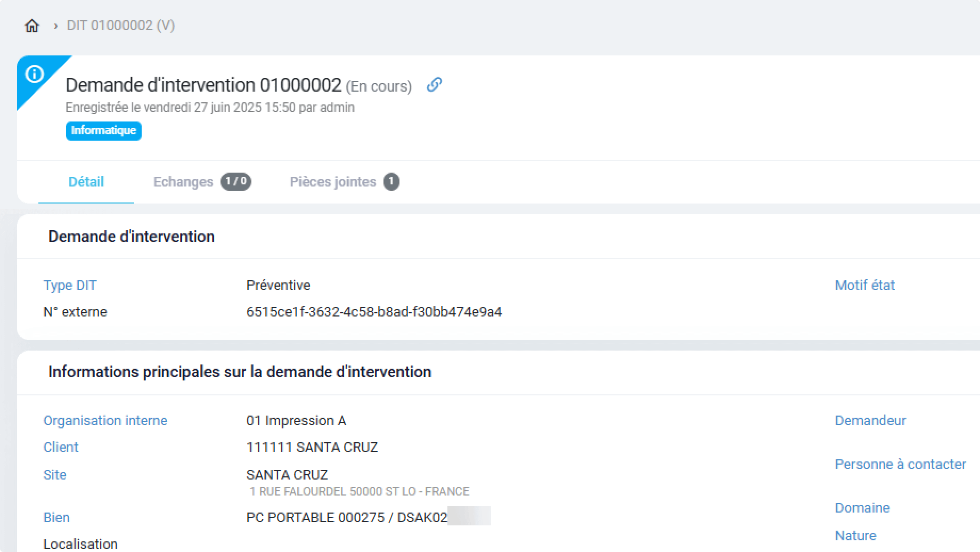Open the DIT 01000002 (V) breadcrumb
The height and width of the screenshot is (552, 980).
click(121, 26)
